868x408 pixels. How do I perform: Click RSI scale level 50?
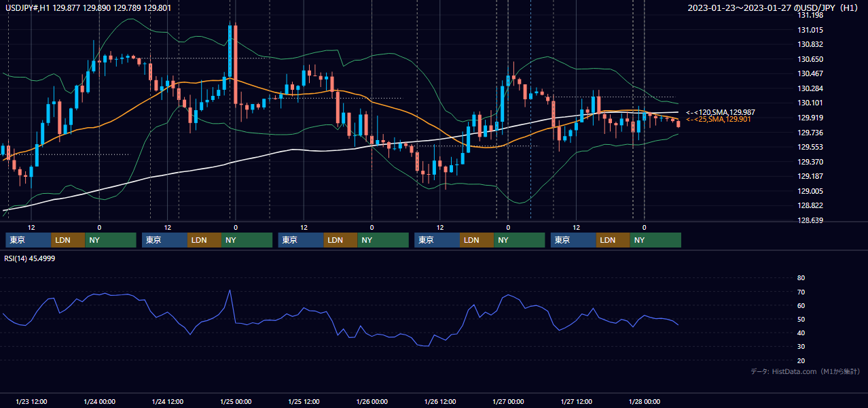[x=801, y=320]
